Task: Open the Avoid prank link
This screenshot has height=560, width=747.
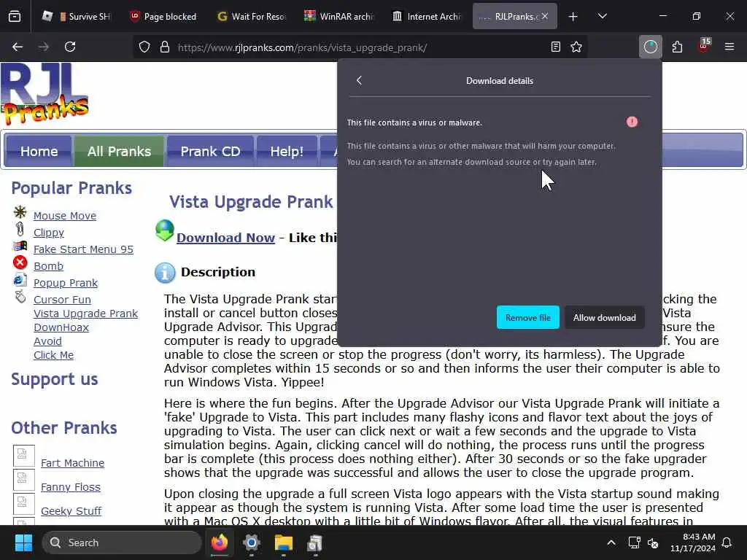Action: point(47,341)
